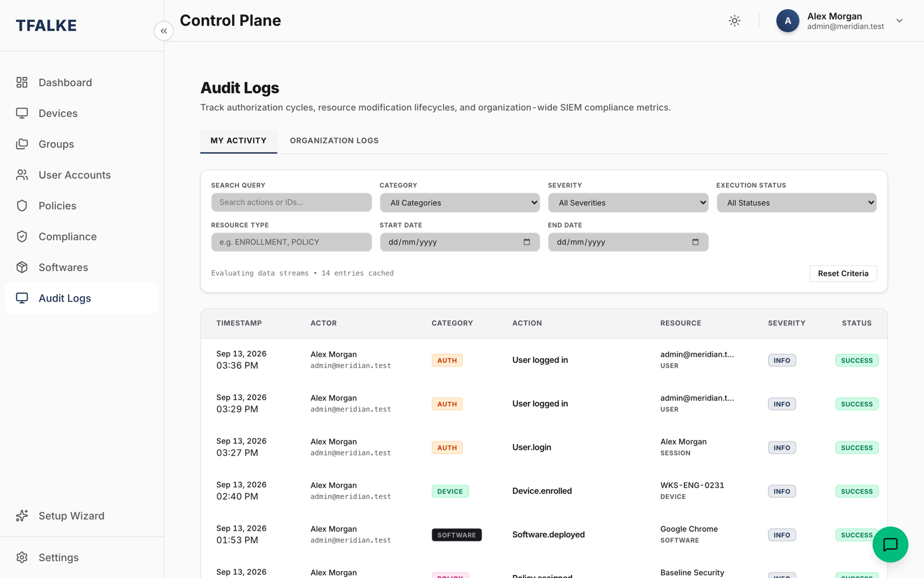924x578 pixels.
Task: Click the Timestamp column header
Action: pyautogui.click(x=239, y=323)
